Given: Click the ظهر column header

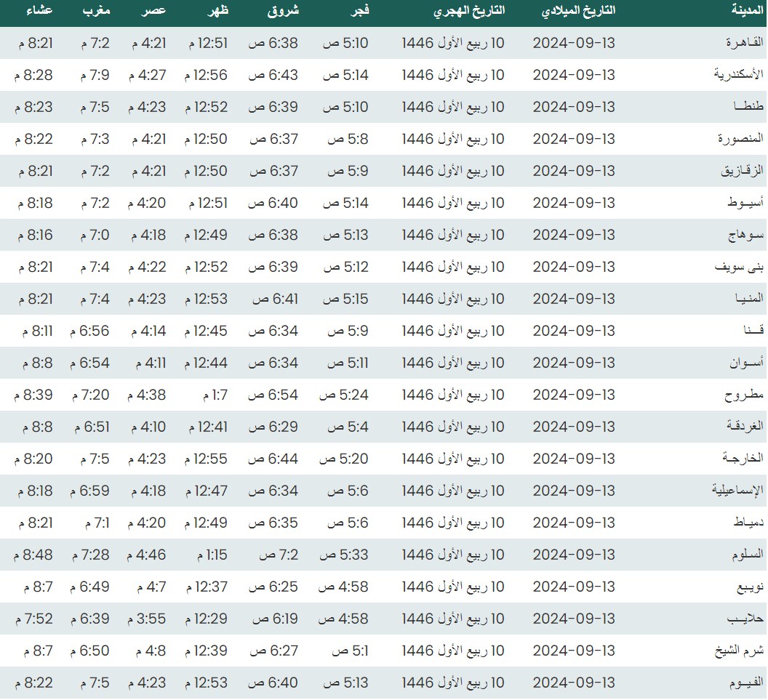Looking at the screenshot, I should tap(217, 11).
